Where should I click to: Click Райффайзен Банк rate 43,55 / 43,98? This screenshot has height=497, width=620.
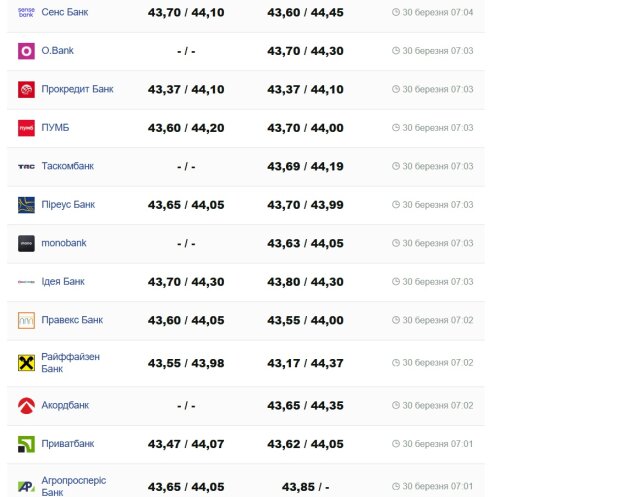point(186,363)
